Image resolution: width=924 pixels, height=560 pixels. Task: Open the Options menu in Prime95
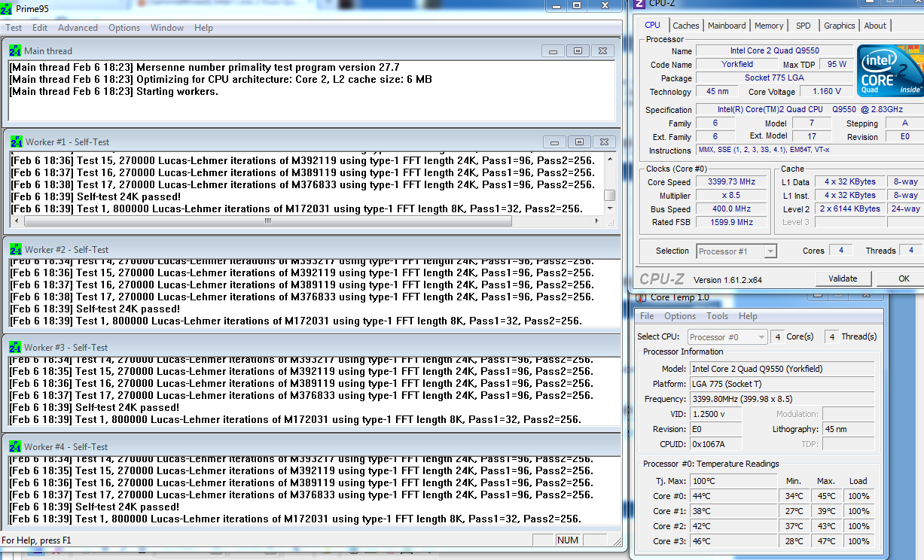[124, 28]
